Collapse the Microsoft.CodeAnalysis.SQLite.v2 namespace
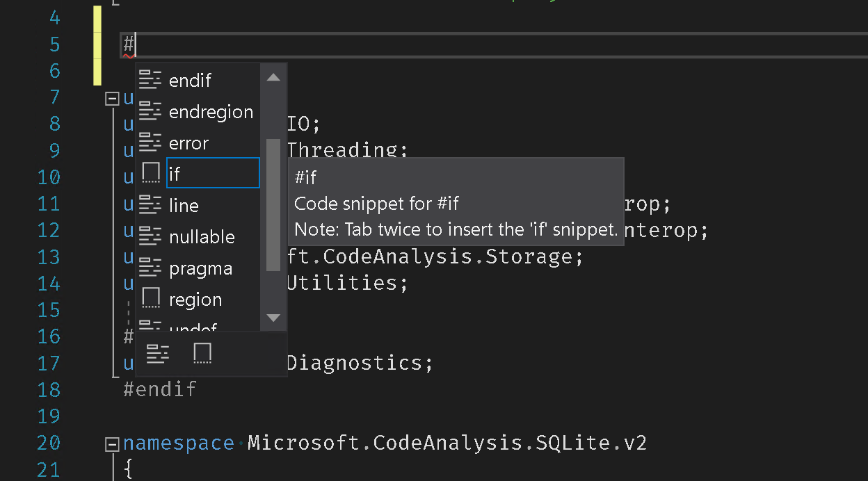This screenshot has width=868, height=481. (112, 443)
